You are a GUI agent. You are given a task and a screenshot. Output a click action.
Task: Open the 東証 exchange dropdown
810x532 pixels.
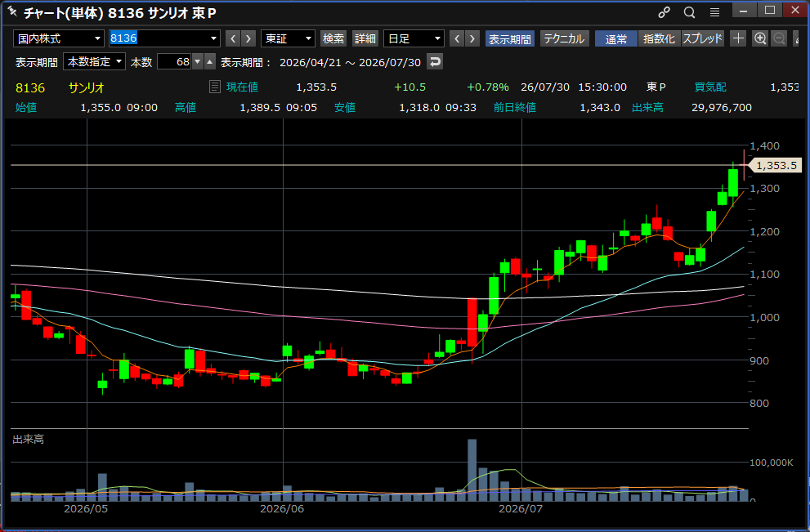click(288, 38)
